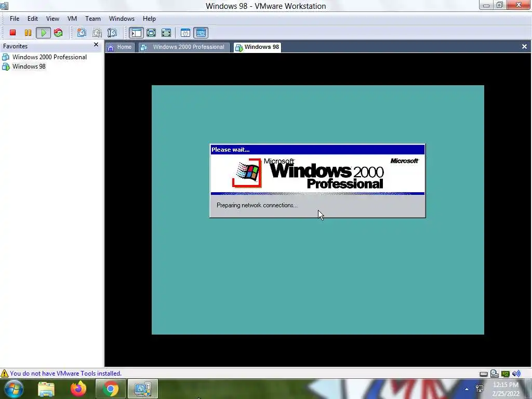
Task: Show hidden system tray icons arrow
Action: click(467, 389)
